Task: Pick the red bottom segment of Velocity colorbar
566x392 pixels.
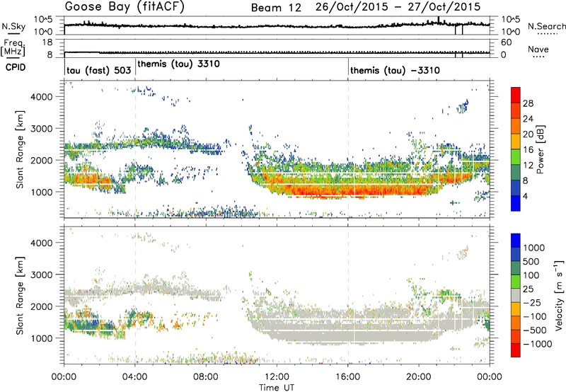Action: click(516, 350)
